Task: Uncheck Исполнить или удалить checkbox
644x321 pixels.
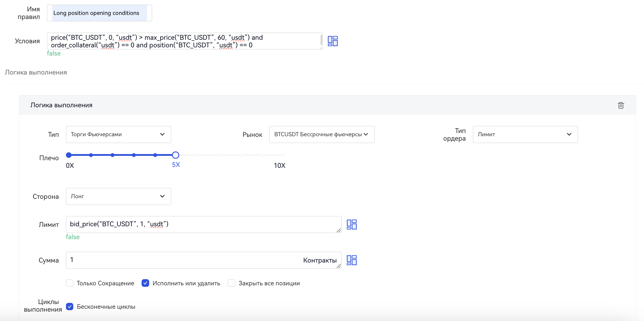Action: [x=145, y=283]
